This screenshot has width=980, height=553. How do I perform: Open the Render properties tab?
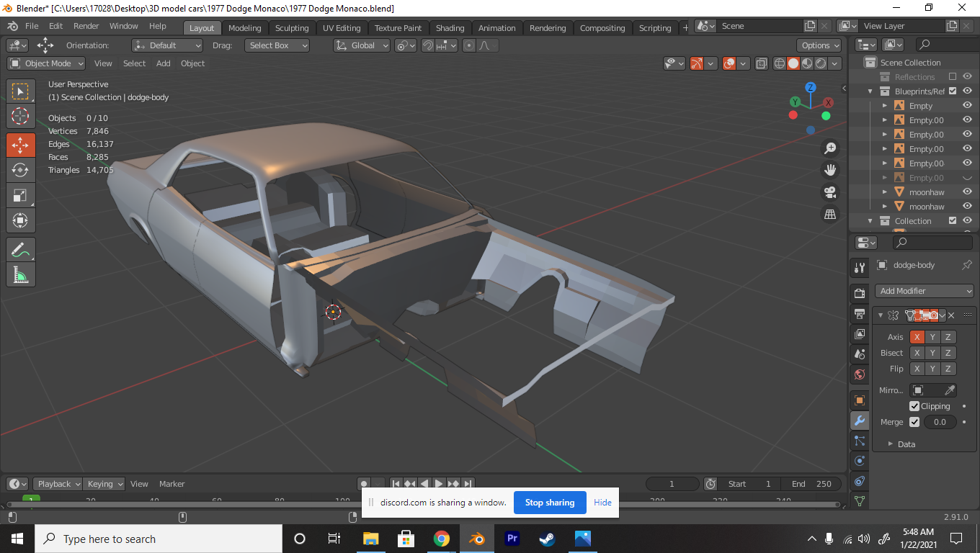coord(859,293)
